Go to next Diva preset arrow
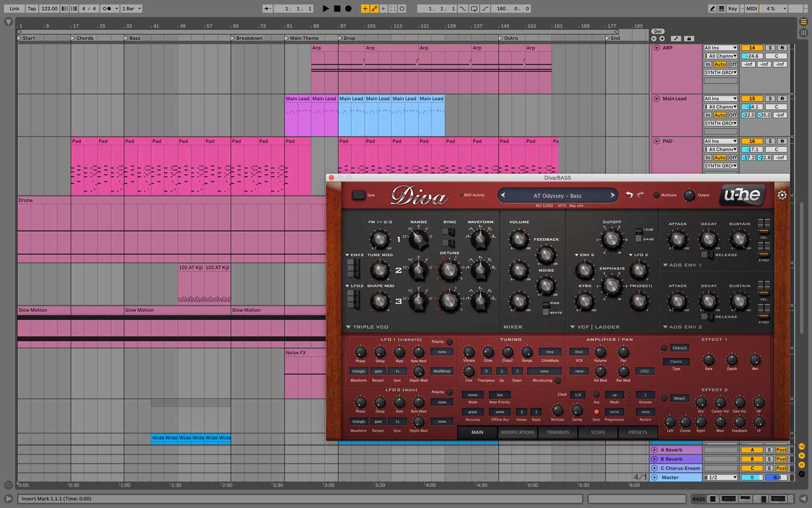 pyautogui.click(x=613, y=196)
